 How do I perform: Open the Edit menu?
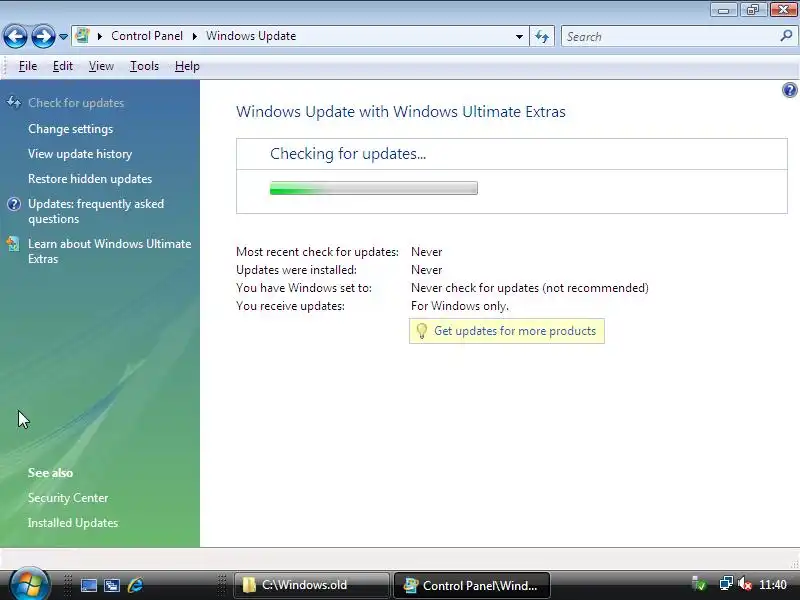tap(63, 66)
